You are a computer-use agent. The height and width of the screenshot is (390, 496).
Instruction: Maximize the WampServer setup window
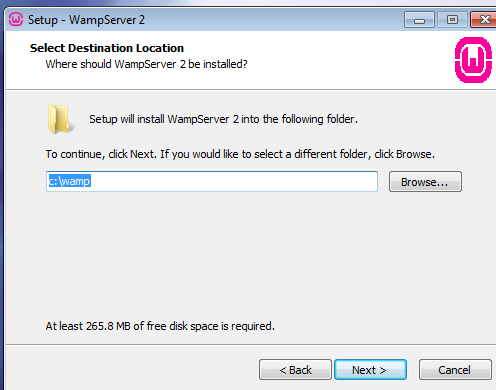[x=452, y=20]
